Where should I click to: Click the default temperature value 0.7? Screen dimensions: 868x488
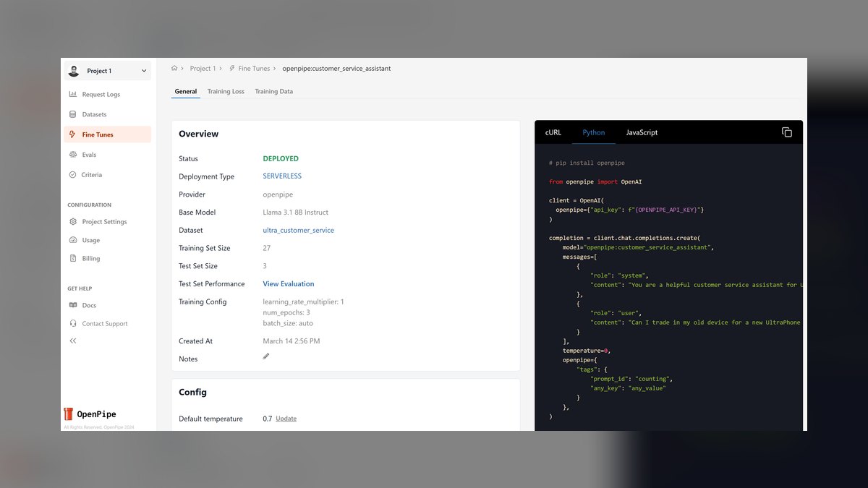[268, 419]
